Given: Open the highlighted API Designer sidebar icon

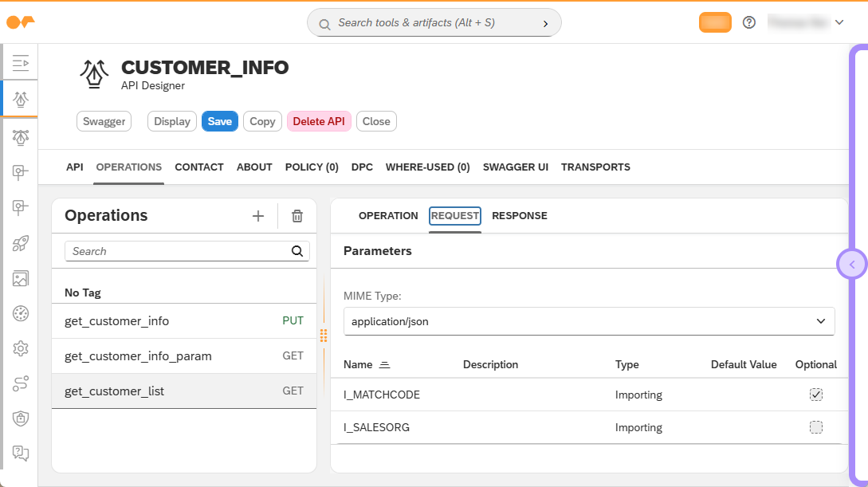Looking at the screenshot, I should pyautogui.click(x=21, y=98).
